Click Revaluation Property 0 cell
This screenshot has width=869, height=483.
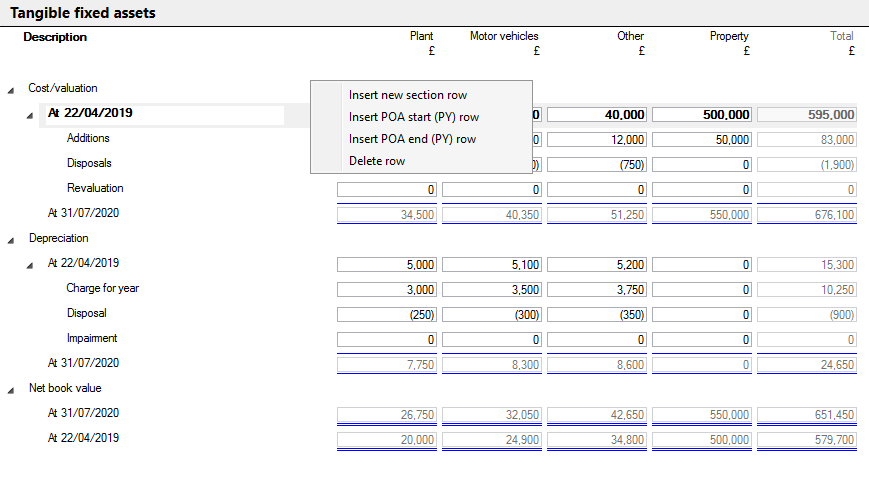click(702, 189)
